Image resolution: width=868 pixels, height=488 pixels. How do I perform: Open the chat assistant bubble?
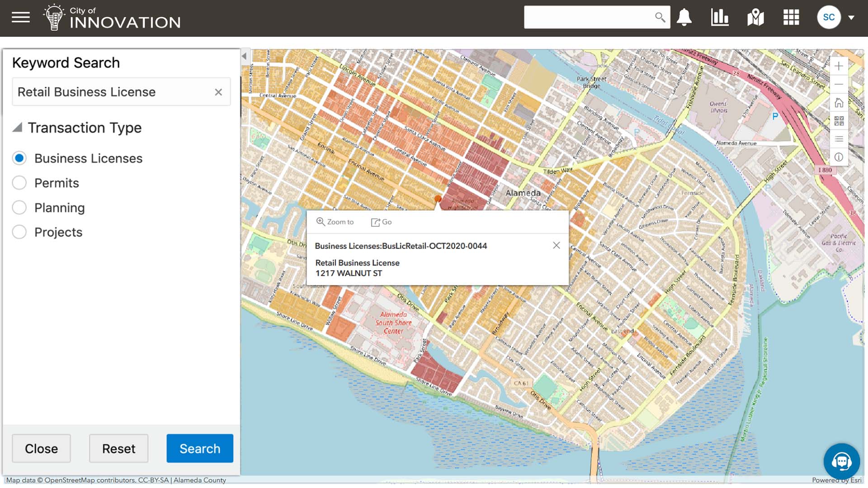pyautogui.click(x=842, y=461)
